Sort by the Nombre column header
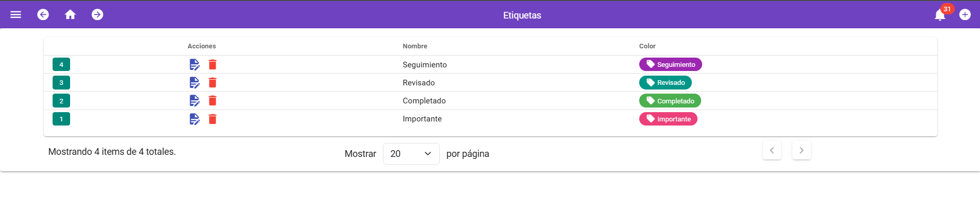This screenshot has width=980, height=214. 415,46
